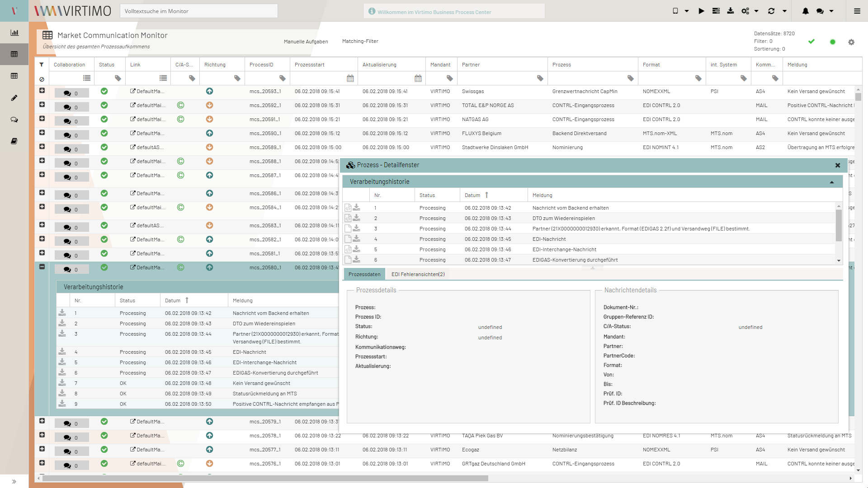Screen dimensions: 868x488
Task: Expand row mcs_20592_1
Action: (42, 104)
